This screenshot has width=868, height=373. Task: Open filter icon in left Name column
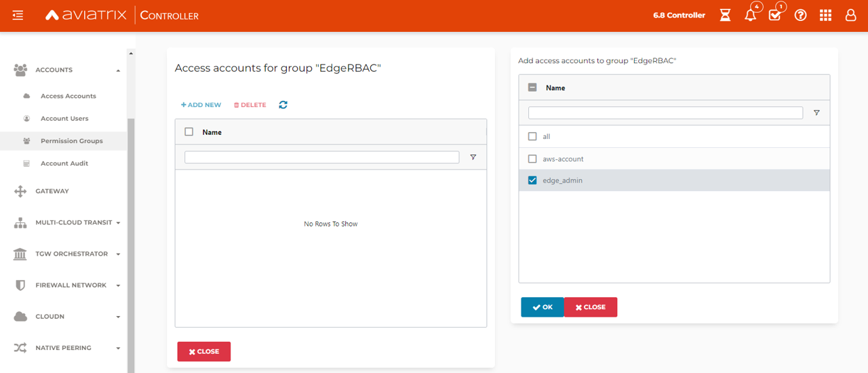(473, 157)
